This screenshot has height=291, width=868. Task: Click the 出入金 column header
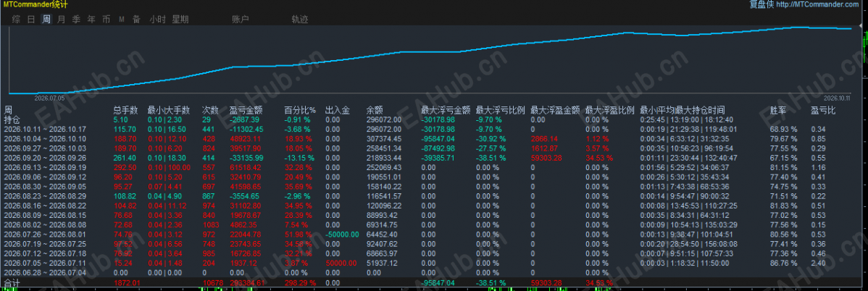pyautogui.click(x=338, y=110)
